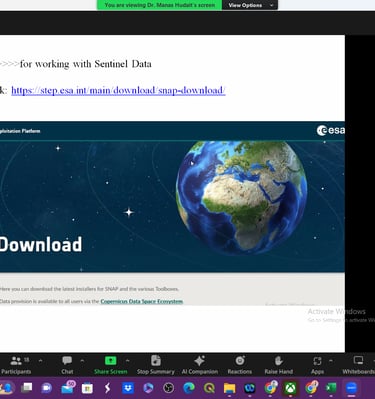Click the green Share Screen button
This screenshot has height=399, width=375.
[111, 365]
